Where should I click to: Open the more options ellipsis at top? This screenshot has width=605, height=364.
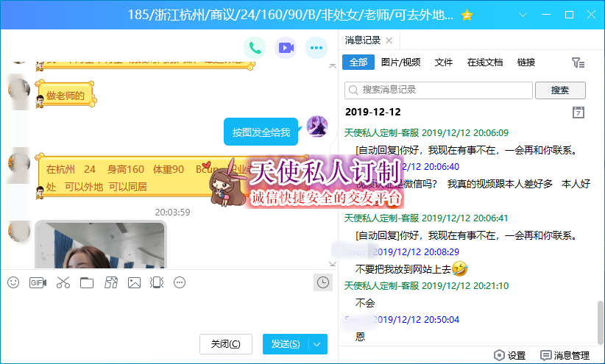pos(316,49)
